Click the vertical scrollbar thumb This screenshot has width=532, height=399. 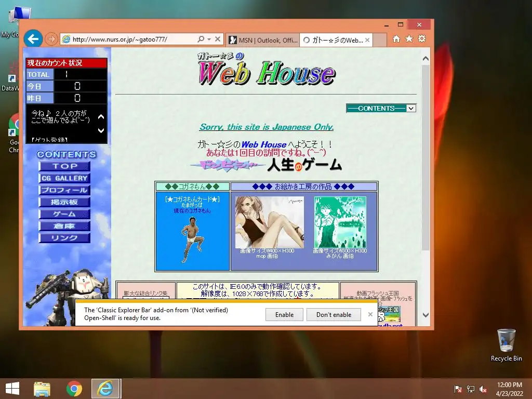(x=425, y=158)
